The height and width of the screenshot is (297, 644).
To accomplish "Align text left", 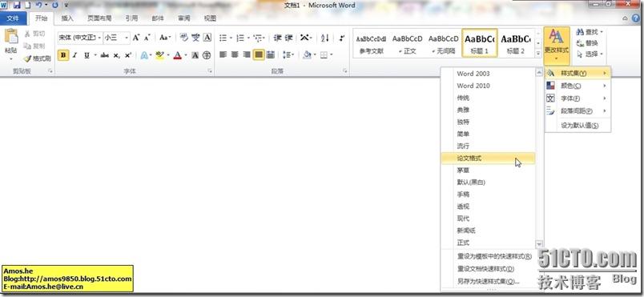I will coord(223,54).
